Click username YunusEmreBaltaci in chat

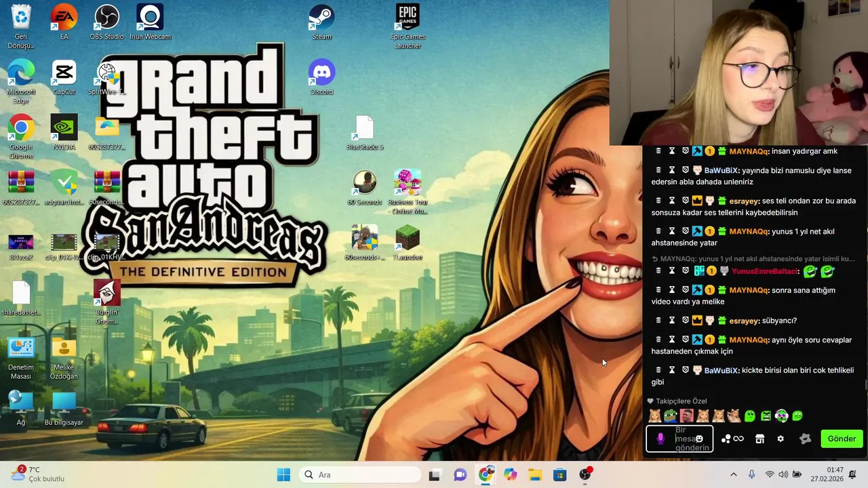coord(765,271)
